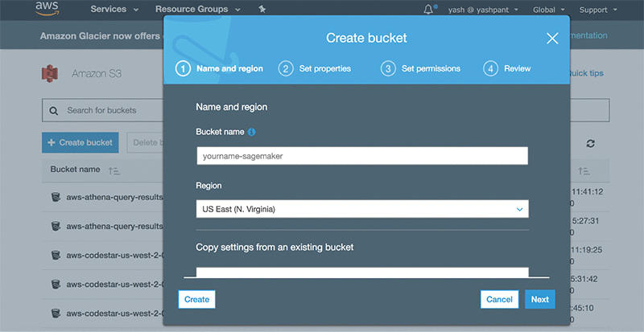Open the pin shortcuts icon in header
The width and height of the screenshot is (644, 332).
click(262, 9)
